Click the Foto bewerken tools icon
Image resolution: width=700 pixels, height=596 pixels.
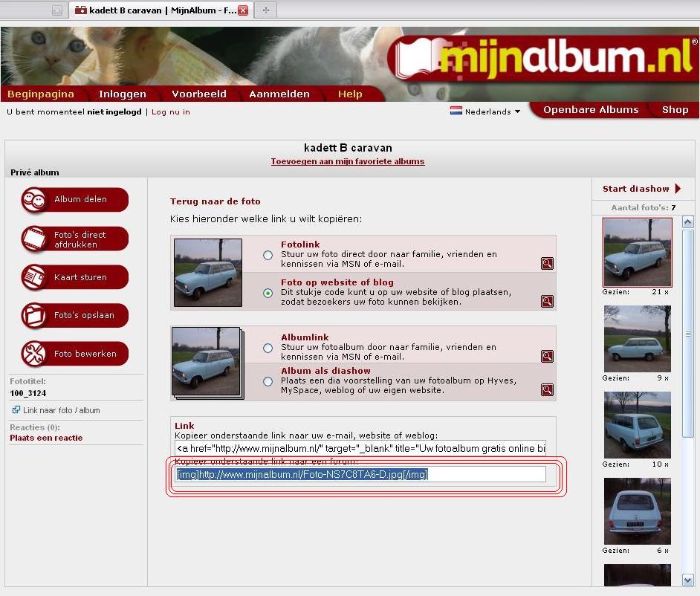[35, 354]
